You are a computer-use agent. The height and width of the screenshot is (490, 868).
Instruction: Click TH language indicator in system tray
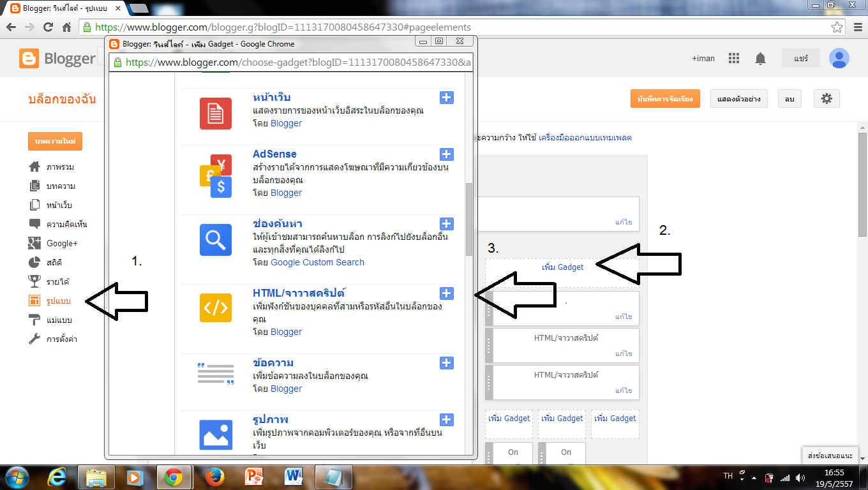pyautogui.click(x=728, y=476)
